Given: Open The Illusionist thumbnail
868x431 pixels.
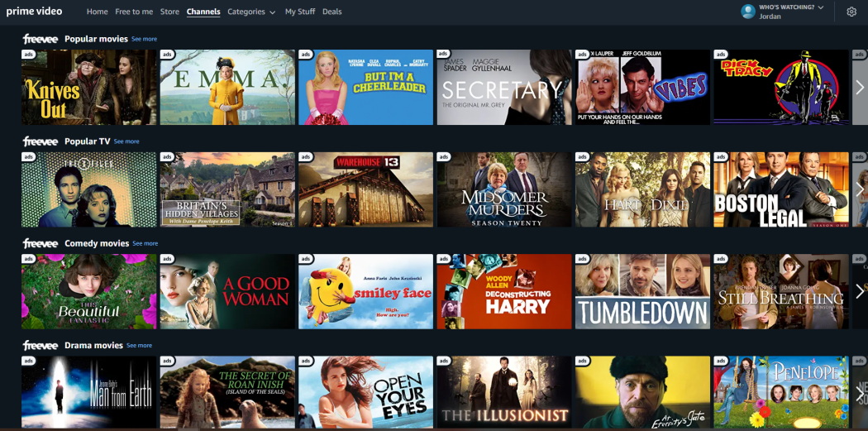Looking at the screenshot, I should point(504,392).
